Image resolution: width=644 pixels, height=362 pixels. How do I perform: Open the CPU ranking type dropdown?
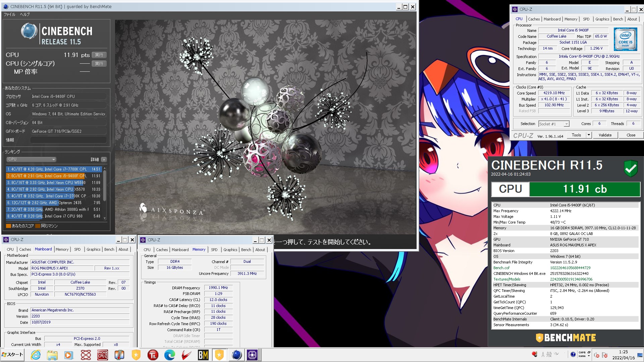pyautogui.click(x=31, y=160)
